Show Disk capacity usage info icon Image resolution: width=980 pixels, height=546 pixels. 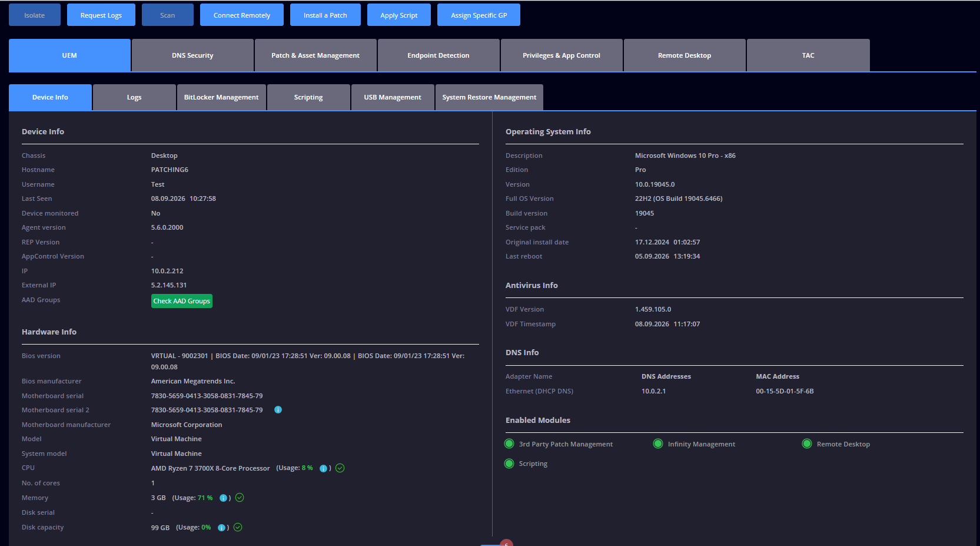pyautogui.click(x=221, y=528)
